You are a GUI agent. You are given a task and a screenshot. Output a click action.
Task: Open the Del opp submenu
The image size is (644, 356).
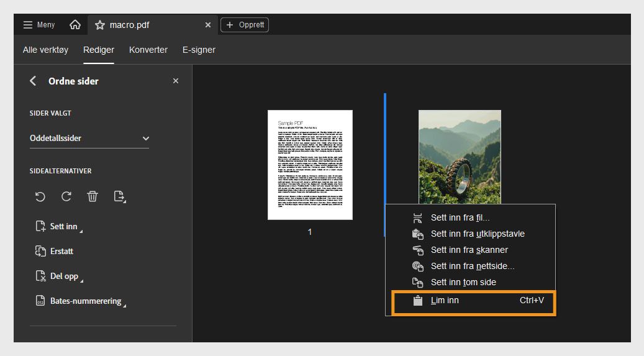pos(59,276)
